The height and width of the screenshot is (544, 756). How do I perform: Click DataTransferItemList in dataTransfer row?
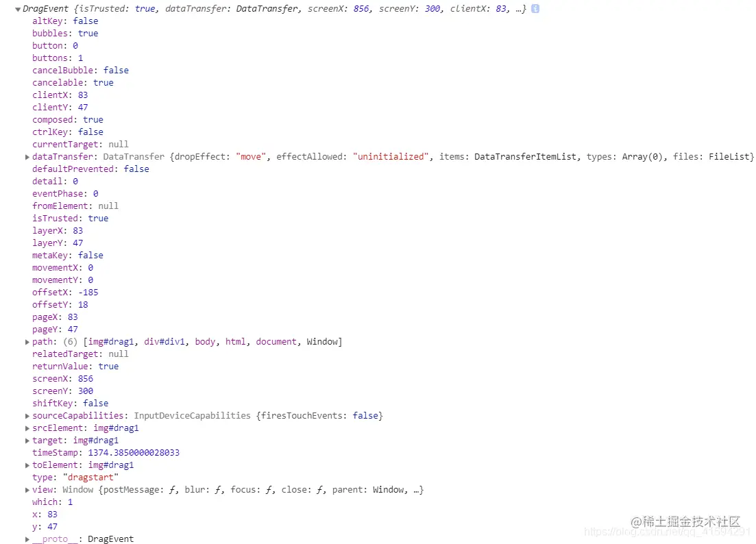click(x=525, y=157)
